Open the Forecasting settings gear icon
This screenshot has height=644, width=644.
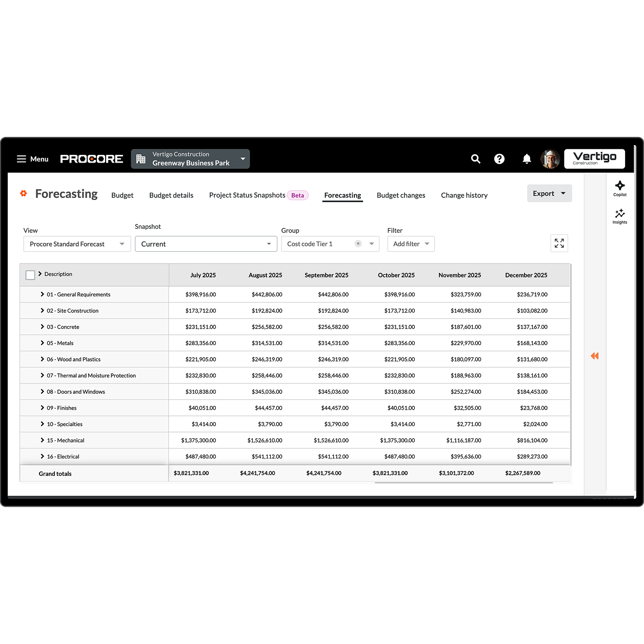pos(23,193)
